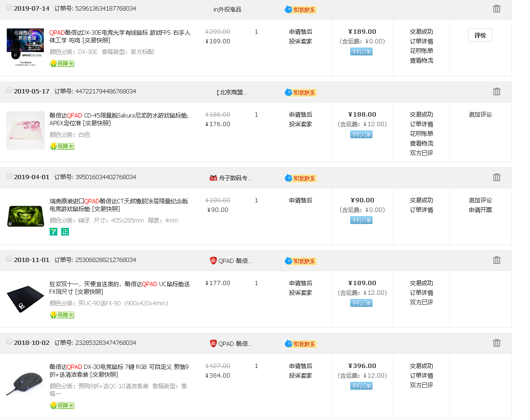Image resolution: width=530 pixels, height=420 pixels.
Task: Open the DX-30E mouse product thumbnail
Action: coord(26,47)
